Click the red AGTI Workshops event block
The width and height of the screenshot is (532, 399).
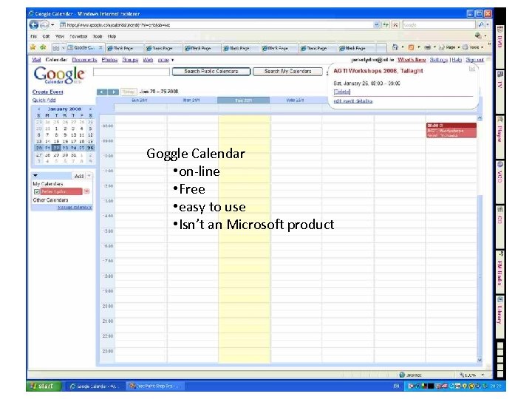coord(451,130)
